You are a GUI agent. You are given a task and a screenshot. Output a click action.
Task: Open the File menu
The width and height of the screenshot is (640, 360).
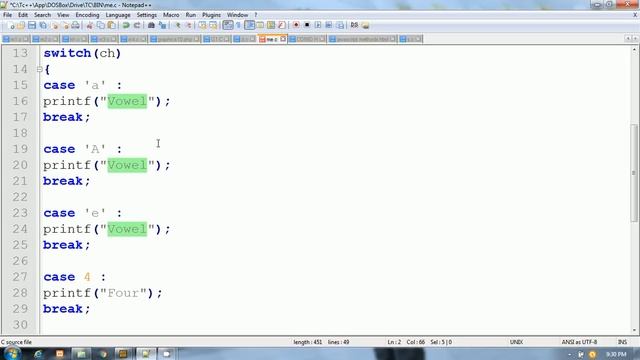7,15
